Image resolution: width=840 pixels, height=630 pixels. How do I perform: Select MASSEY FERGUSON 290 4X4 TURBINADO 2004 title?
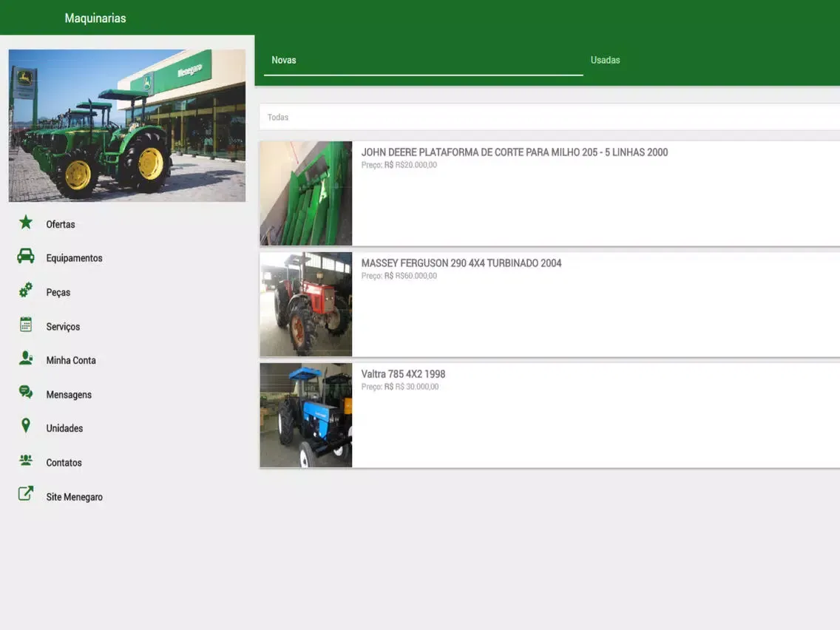pyautogui.click(x=461, y=263)
